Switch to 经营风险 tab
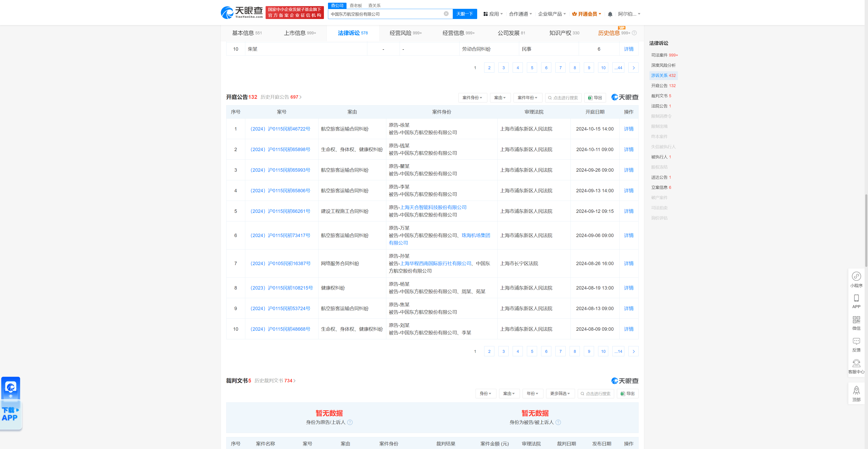The height and width of the screenshot is (449, 868). 406,33
